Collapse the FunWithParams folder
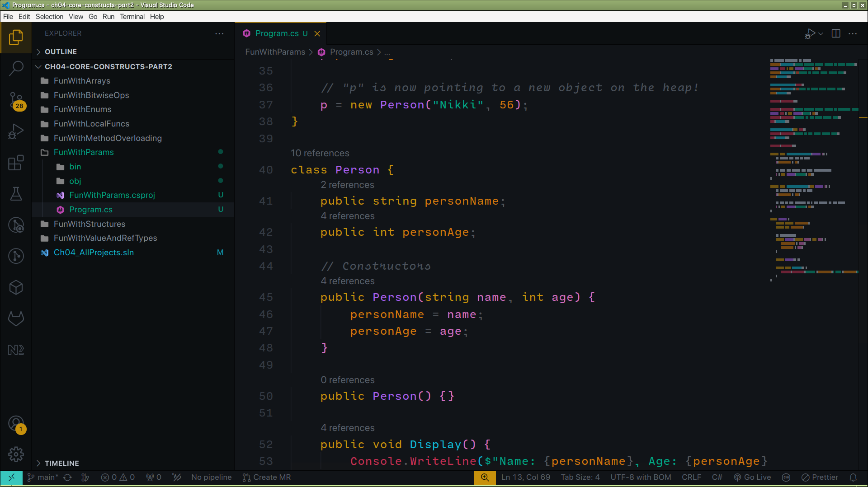This screenshot has height=487, width=868. (84, 152)
